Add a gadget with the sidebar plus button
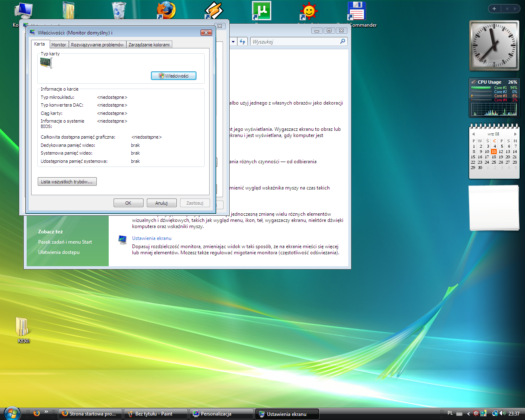The image size is (525, 420). pyautogui.click(x=494, y=9)
